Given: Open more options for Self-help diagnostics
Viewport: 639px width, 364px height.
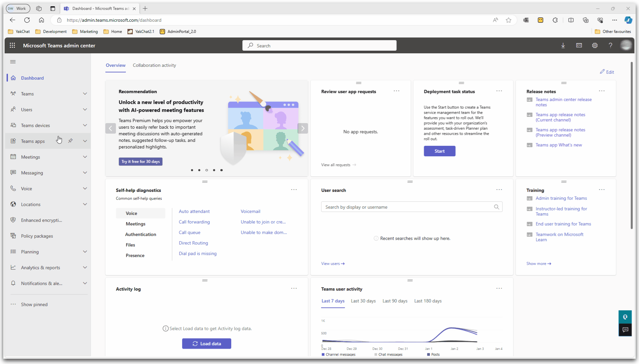Looking at the screenshot, I should click(294, 190).
